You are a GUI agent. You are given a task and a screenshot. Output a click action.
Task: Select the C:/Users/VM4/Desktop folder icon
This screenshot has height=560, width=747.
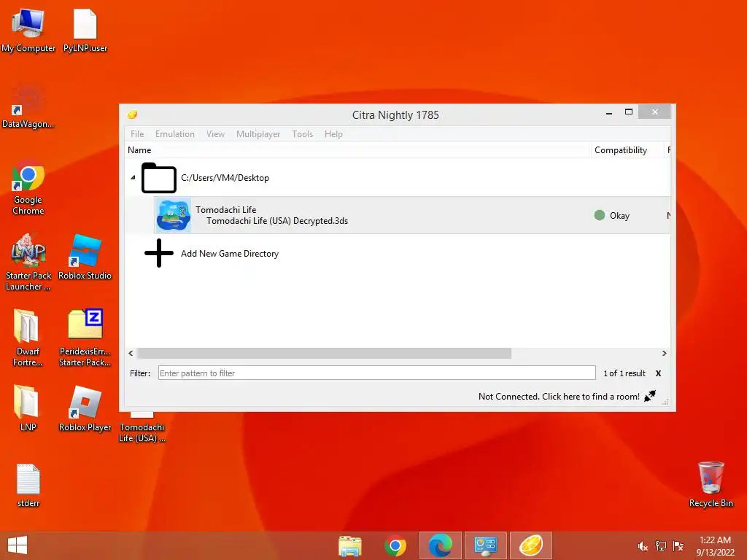pyautogui.click(x=159, y=178)
